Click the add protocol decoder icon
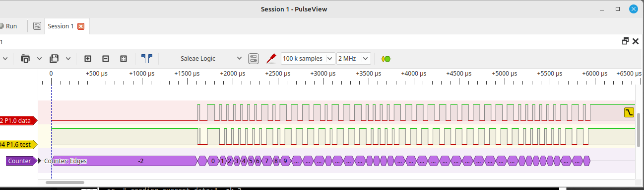644x190 pixels. point(386,59)
